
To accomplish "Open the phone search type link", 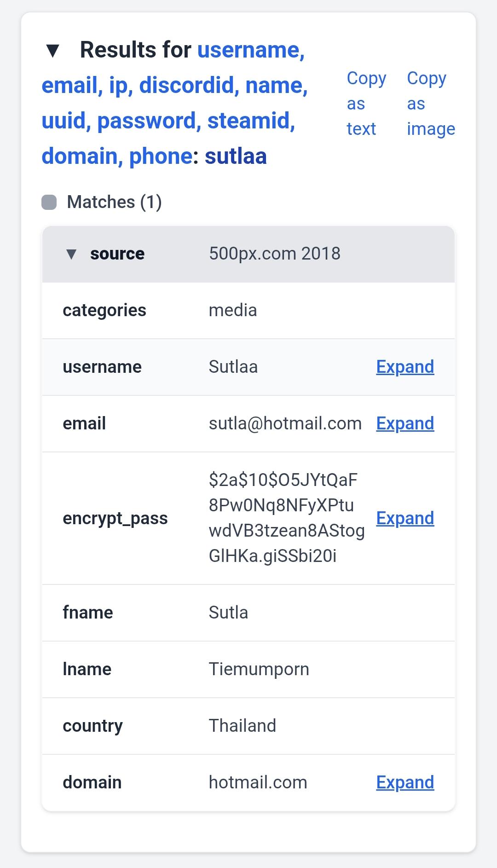I will point(161,156).
